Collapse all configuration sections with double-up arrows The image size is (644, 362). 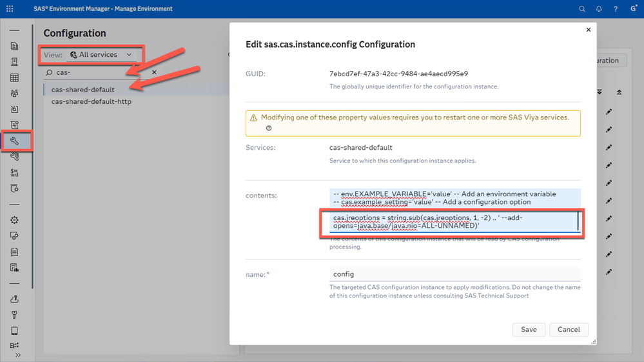[619, 92]
